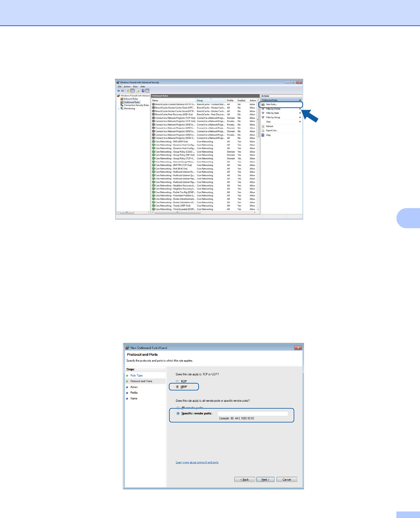Click the Inbound Rules icon in the tree
The width and height of the screenshot is (420, 518).
pos(122,99)
